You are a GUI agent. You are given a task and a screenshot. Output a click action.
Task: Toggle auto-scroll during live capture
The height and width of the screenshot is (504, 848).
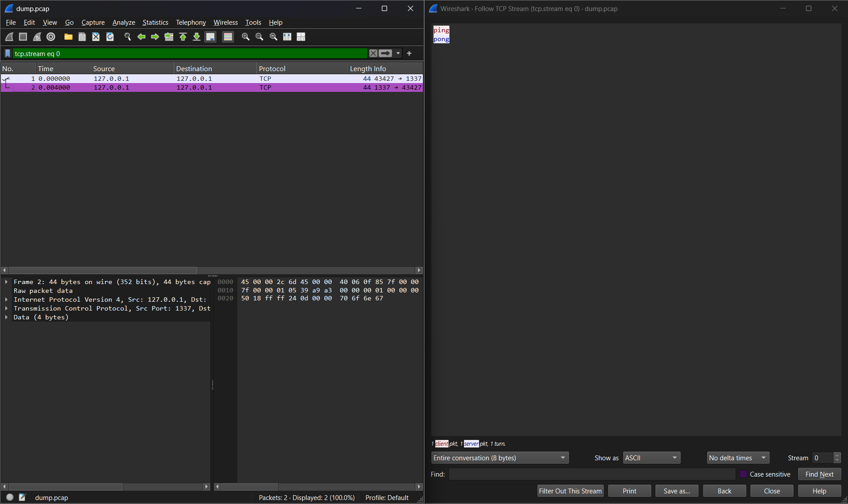(210, 37)
